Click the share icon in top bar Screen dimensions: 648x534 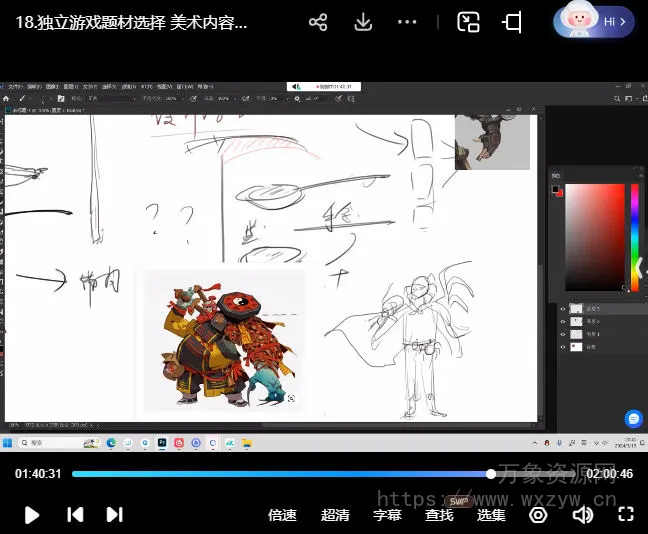(318, 22)
